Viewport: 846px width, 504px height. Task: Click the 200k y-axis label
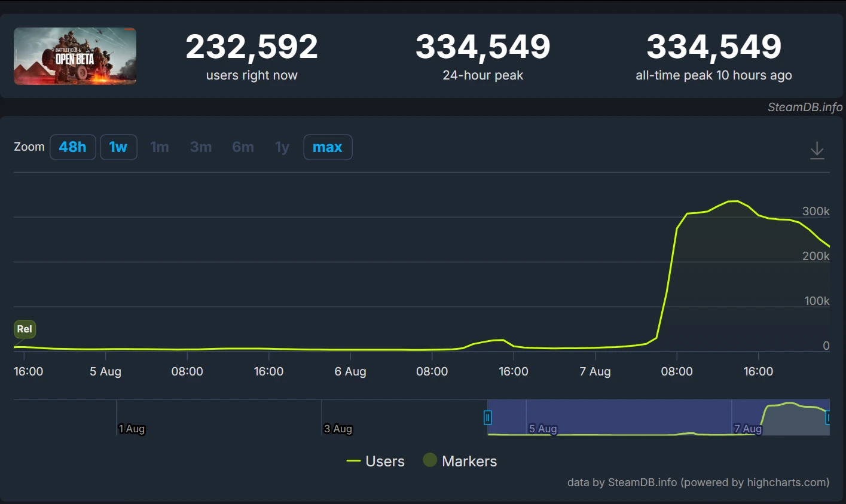pos(816,256)
